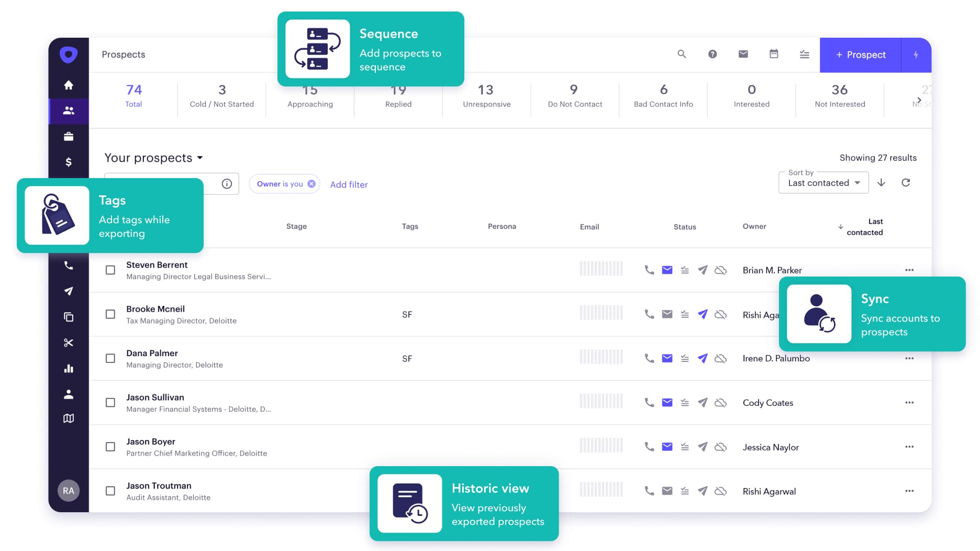Open the more options menu for Jason Sullivan
Image resolution: width=980 pixels, height=551 pixels.
coord(909,402)
